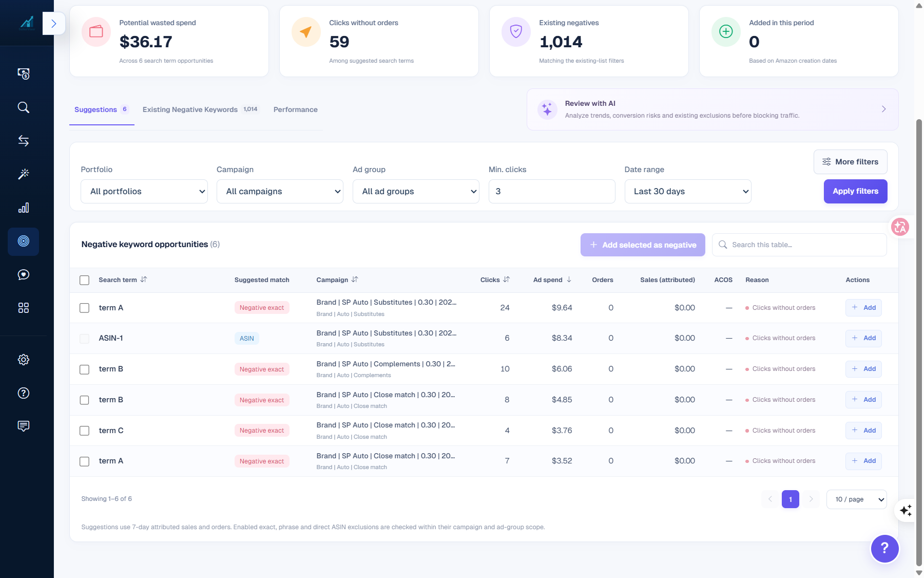The height and width of the screenshot is (578, 924).
Task: Expand the sidebar with chevron arrow
Action: click(x=53, y=24)
